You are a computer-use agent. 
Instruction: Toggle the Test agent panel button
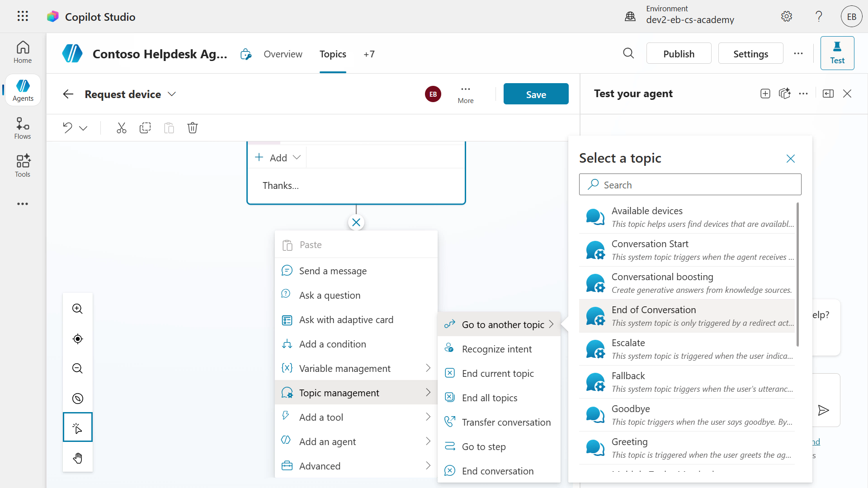pos(837,53)
